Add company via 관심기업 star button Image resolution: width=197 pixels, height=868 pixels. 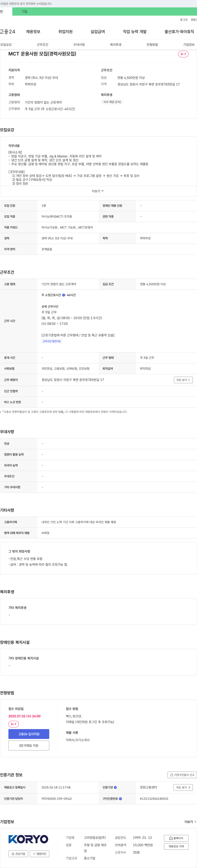pyautogui.click(x=18, y=854)
